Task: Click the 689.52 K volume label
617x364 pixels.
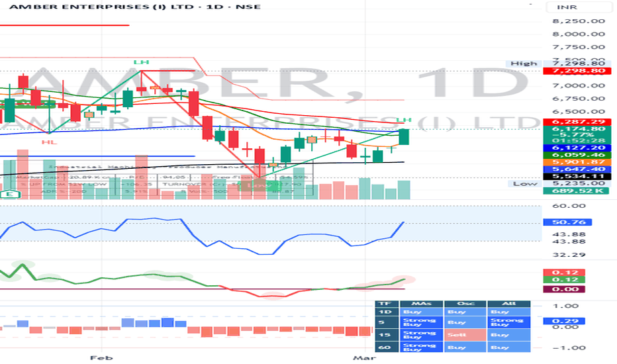Action: pyautogui.click(x=577, y=191)
